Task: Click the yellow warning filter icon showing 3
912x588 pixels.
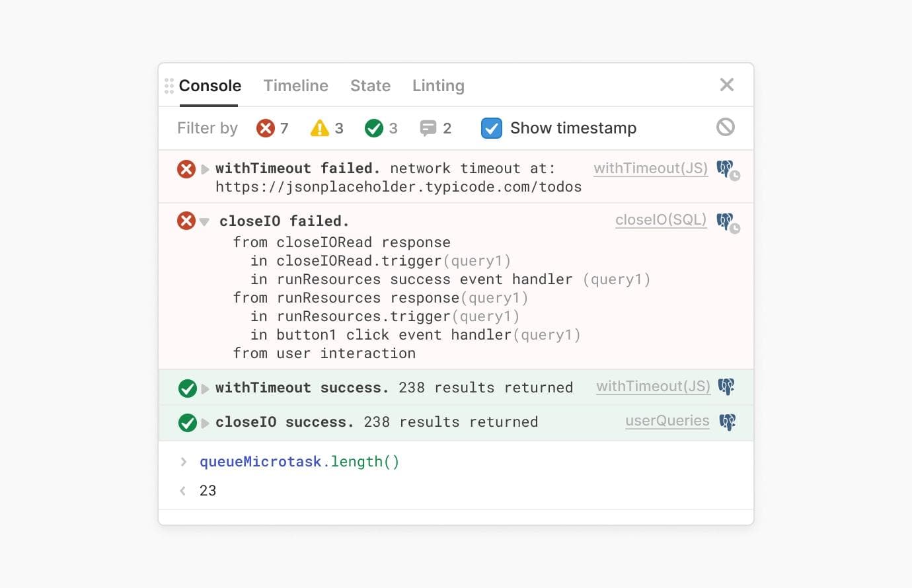Action: (x=320, y=128)
